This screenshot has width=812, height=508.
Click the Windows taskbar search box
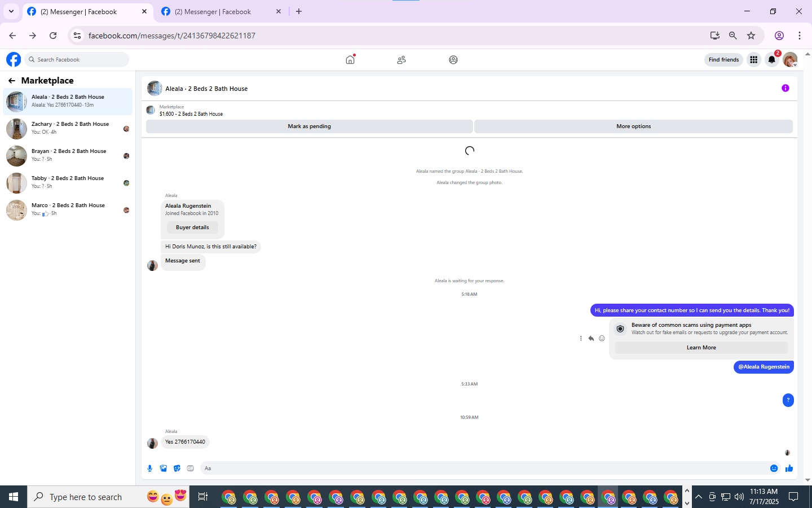tap(108, 497)
